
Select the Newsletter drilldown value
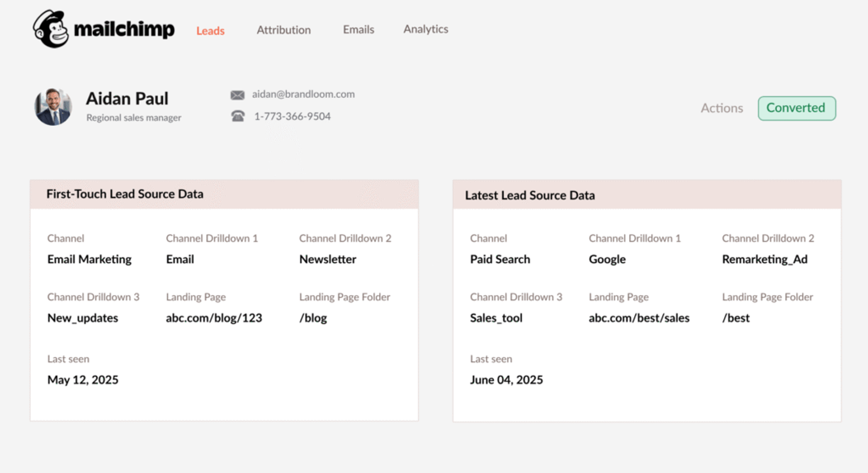[328, 259]
